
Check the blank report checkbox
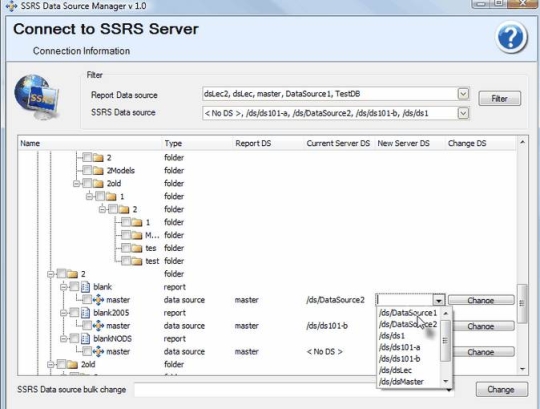click(x=74, y=286)
